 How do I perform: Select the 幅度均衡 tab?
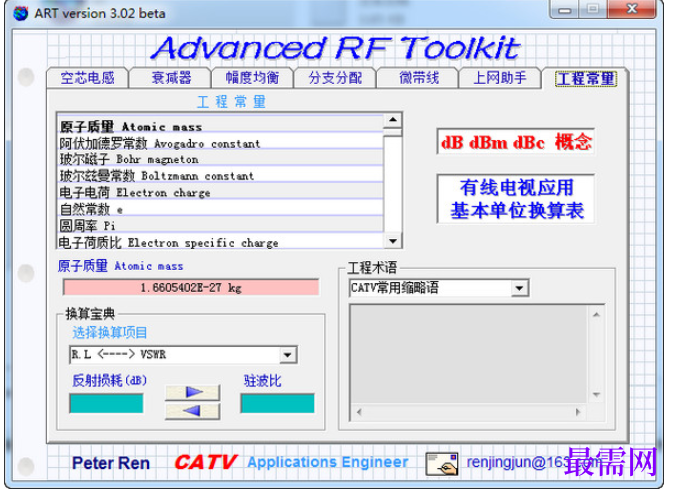coord(253,78)
